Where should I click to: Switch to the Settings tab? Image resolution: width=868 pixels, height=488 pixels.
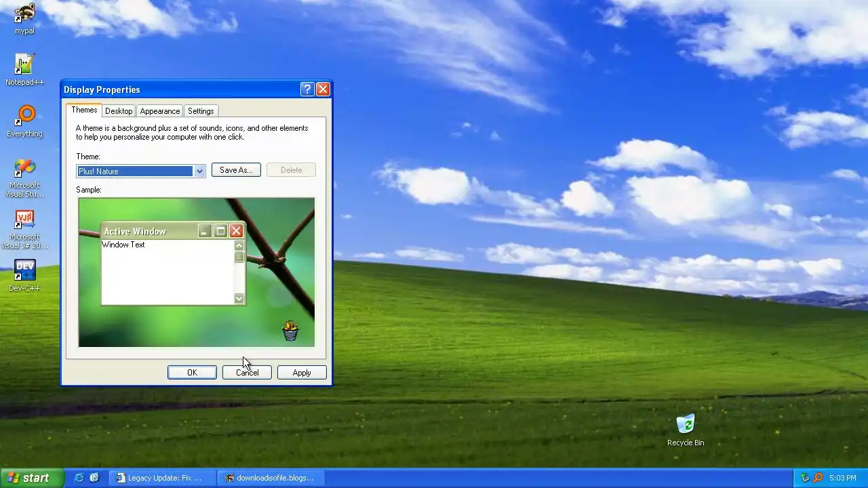pos(201,111)
